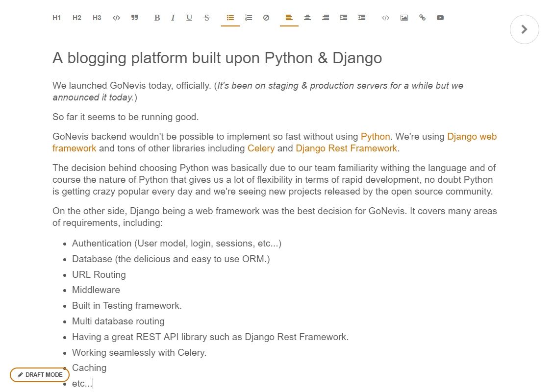This screenshot has width=554, height=392.
Task: Click the paragraph starting 'On the other side, Django'
Action: pyautogui.click(x=275, y=217)
